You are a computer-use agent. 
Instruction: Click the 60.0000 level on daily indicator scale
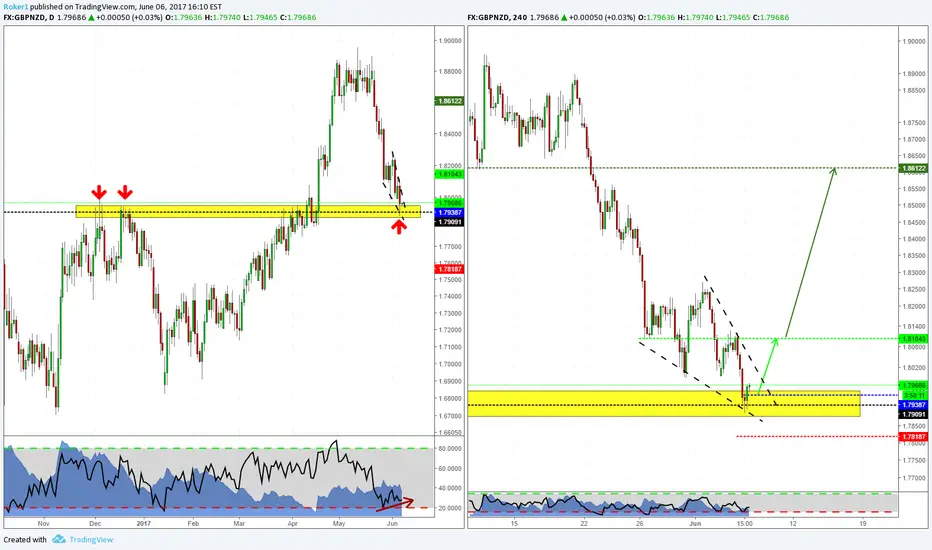(x=451, y=469)
